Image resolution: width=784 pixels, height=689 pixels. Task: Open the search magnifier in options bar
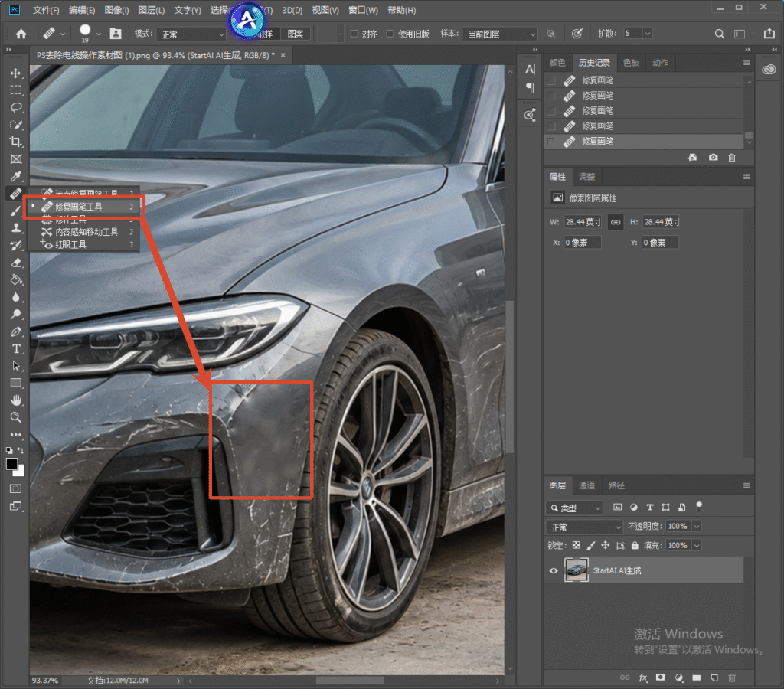pyautogui.click(x=720, y=34)
